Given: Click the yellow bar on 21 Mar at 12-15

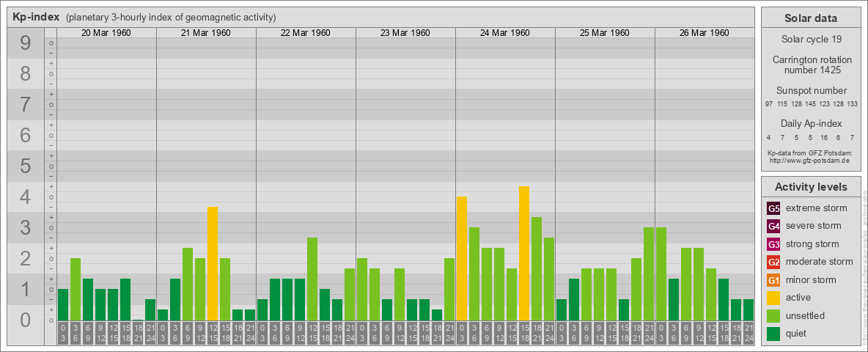Looking at the screenshot, I should coord(213,263).
